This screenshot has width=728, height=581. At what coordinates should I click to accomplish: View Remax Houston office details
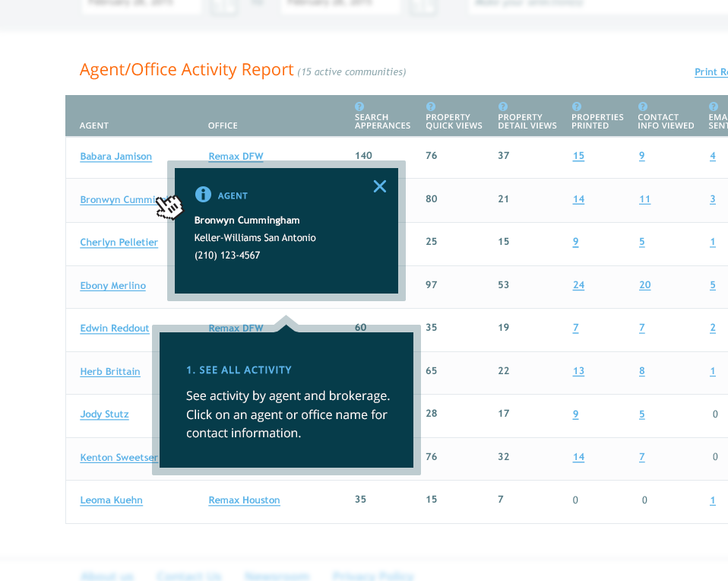pyautogui.click(x=244, y=500)
